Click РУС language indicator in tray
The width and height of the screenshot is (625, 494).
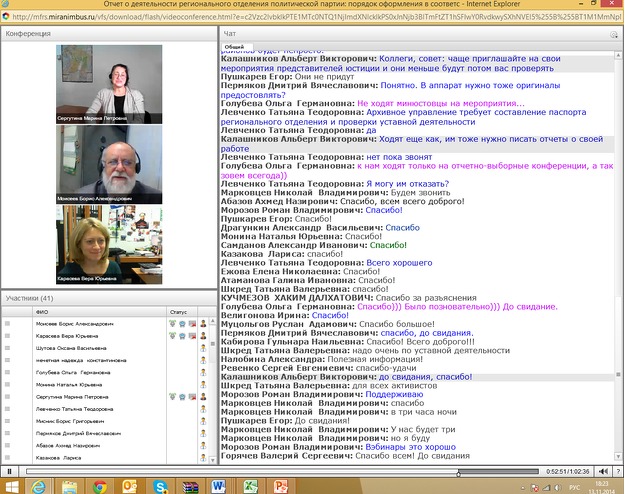point(574,488)
